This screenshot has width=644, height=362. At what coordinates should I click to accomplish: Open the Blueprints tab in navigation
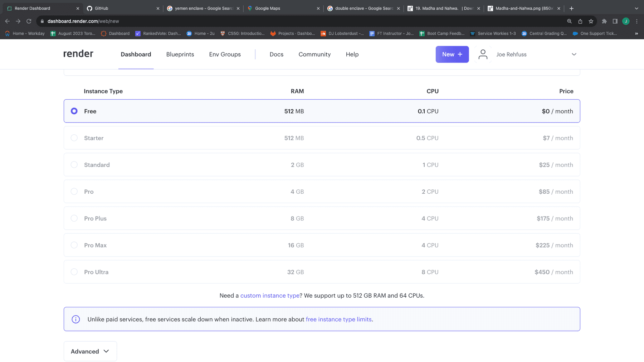tap(180, 54)
